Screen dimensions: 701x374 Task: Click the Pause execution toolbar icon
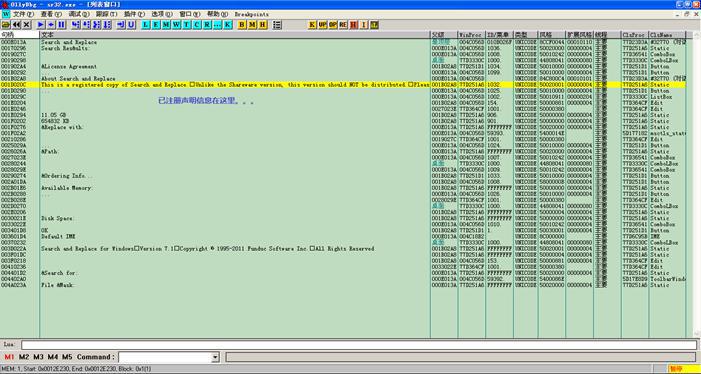61,25
